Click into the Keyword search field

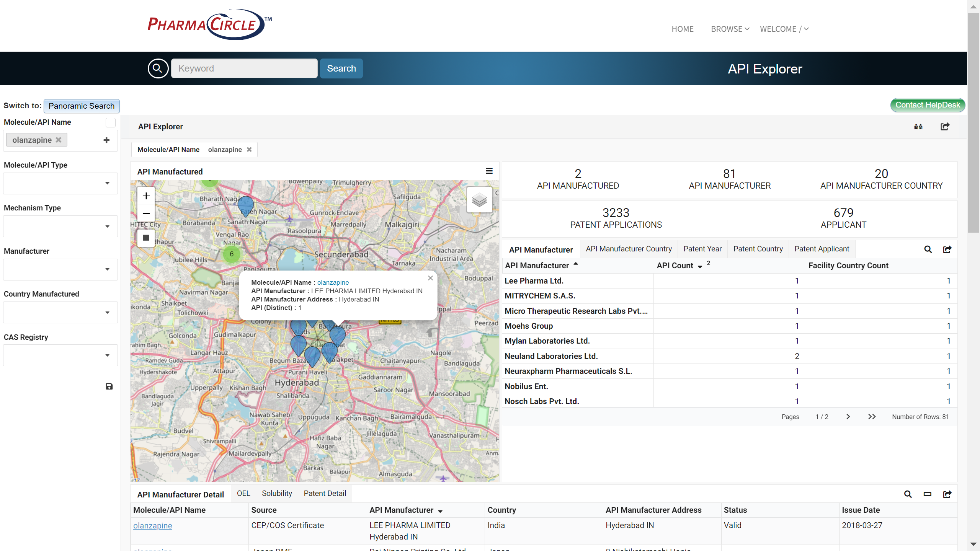click(x=244, y=68)
